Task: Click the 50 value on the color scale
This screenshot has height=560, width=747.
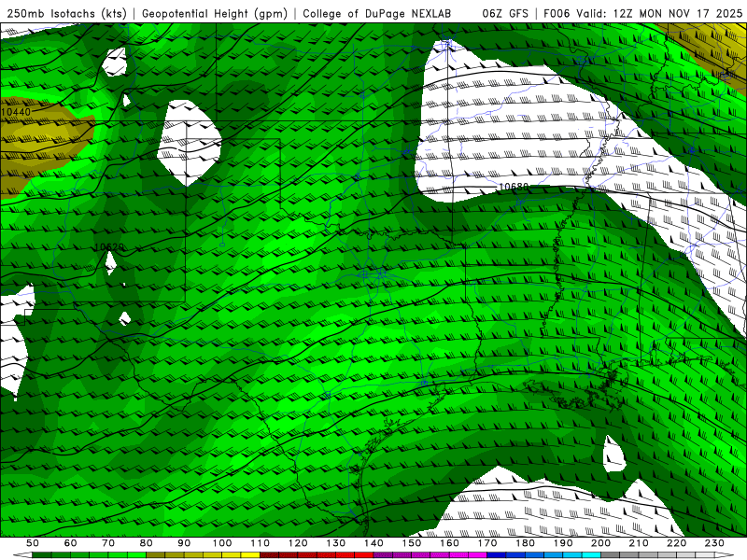Action: click(x=33, y=543)
